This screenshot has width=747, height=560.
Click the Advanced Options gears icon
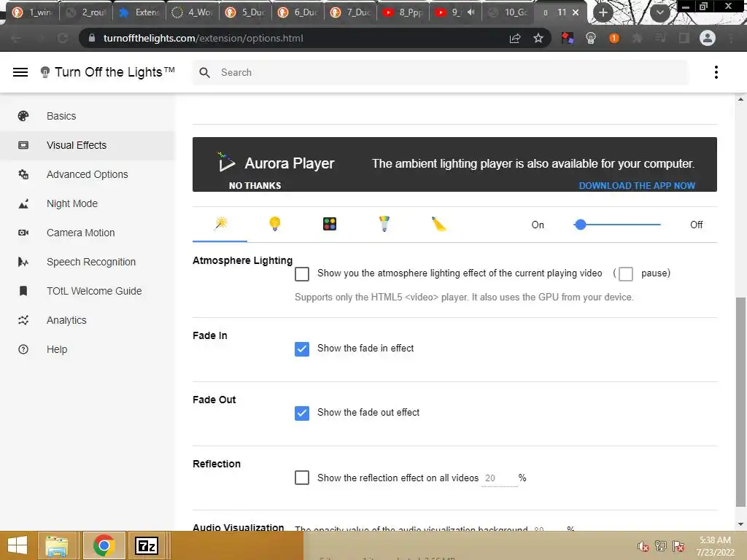[x=23, y=174]
